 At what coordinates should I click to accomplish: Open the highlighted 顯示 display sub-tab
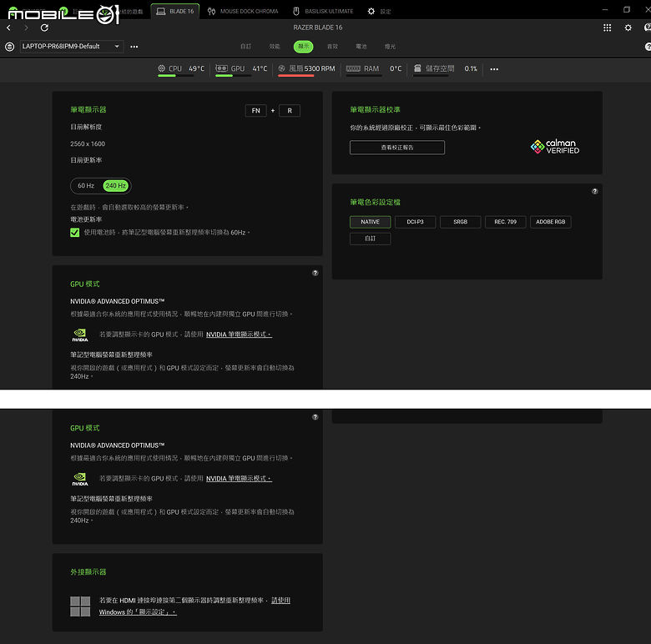(304, 47)
